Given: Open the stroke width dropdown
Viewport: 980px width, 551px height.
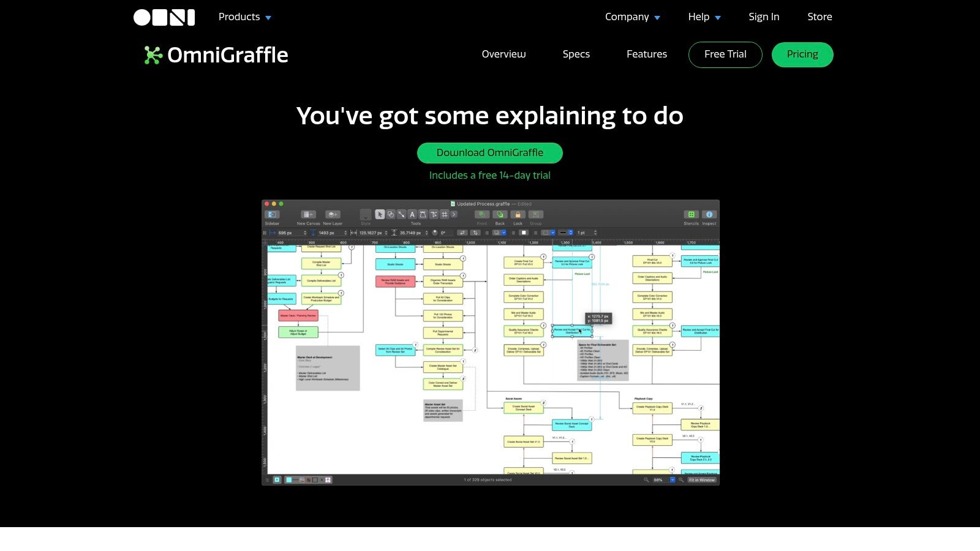Looking at the screenshot, I should coord(571,233).
